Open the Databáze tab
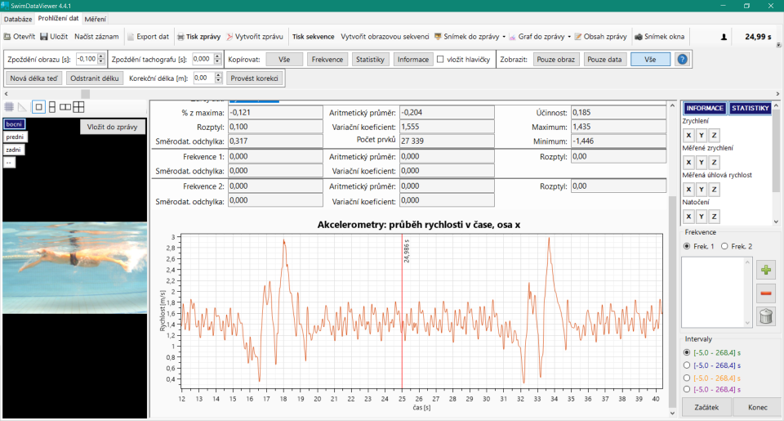784x421 pixels. 17,19
